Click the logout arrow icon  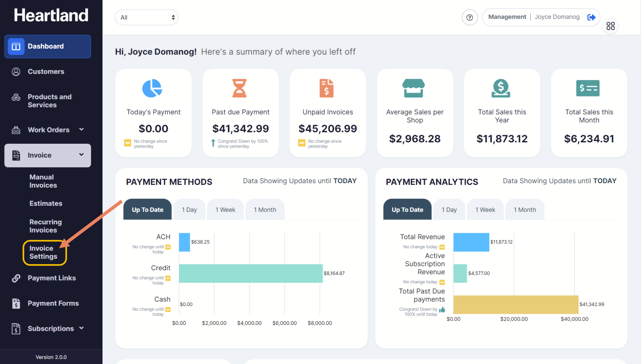[x=591, y=17]
